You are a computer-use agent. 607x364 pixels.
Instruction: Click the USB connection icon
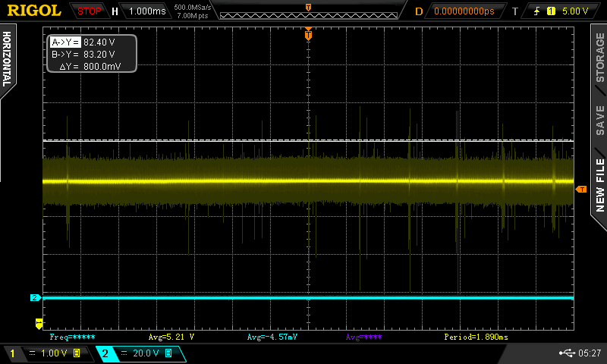pyautogui.click(x=566, y=353)
